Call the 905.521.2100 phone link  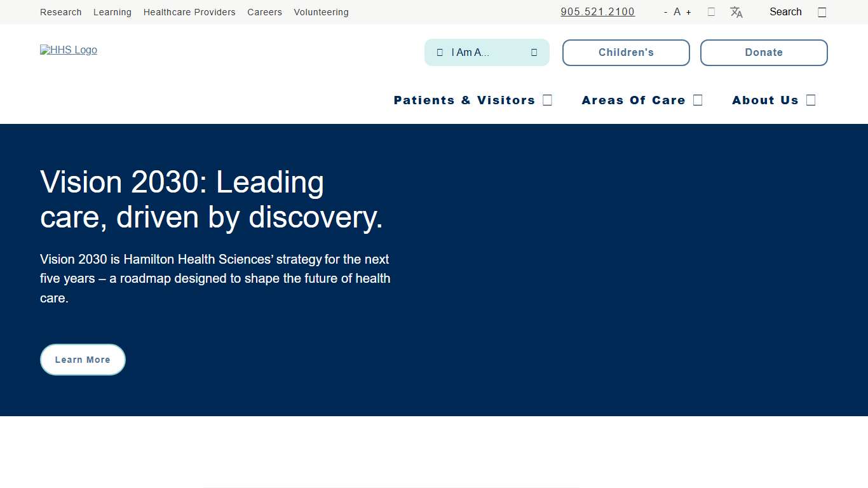tap(597, 12)
